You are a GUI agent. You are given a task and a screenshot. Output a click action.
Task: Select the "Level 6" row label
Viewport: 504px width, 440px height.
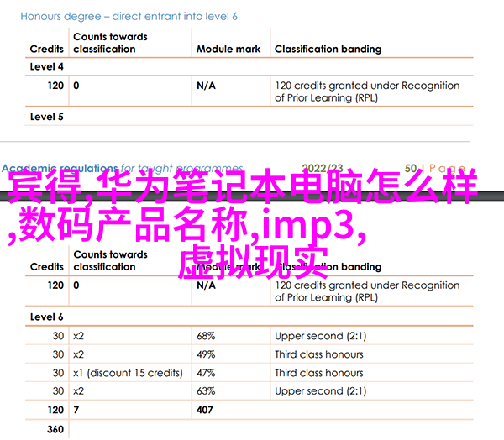[46, 317]
